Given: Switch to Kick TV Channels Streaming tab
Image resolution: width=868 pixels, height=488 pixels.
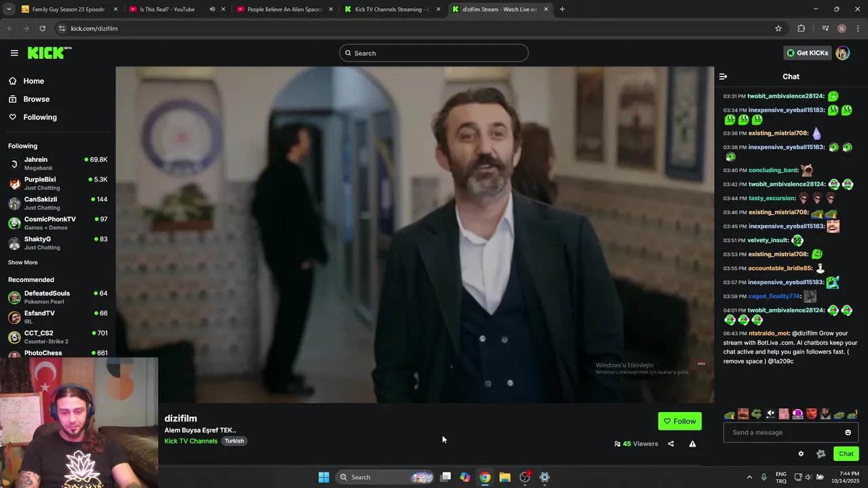Looking at the screenshot, I should coord(392,9).
